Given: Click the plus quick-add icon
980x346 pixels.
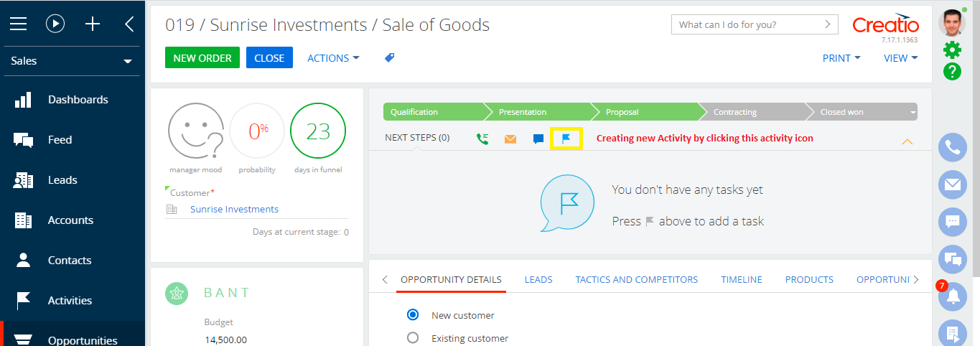Looking at the screenshot, I should pos(93,24).
